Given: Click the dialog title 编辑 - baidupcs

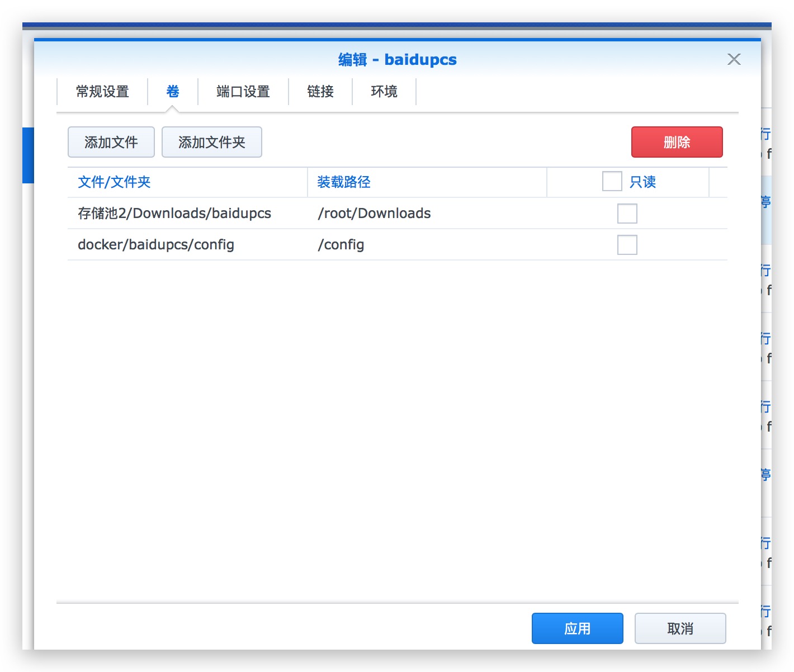Looking at the screenshot, I should click(x=396, y=59).
